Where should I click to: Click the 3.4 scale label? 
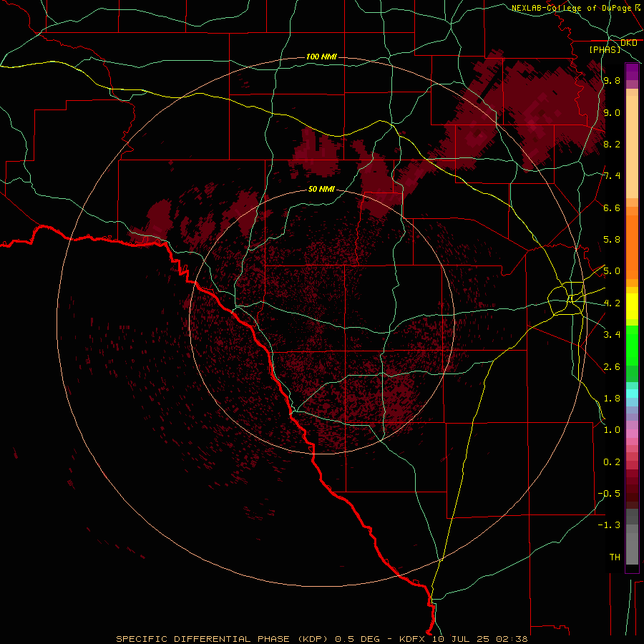612,335
